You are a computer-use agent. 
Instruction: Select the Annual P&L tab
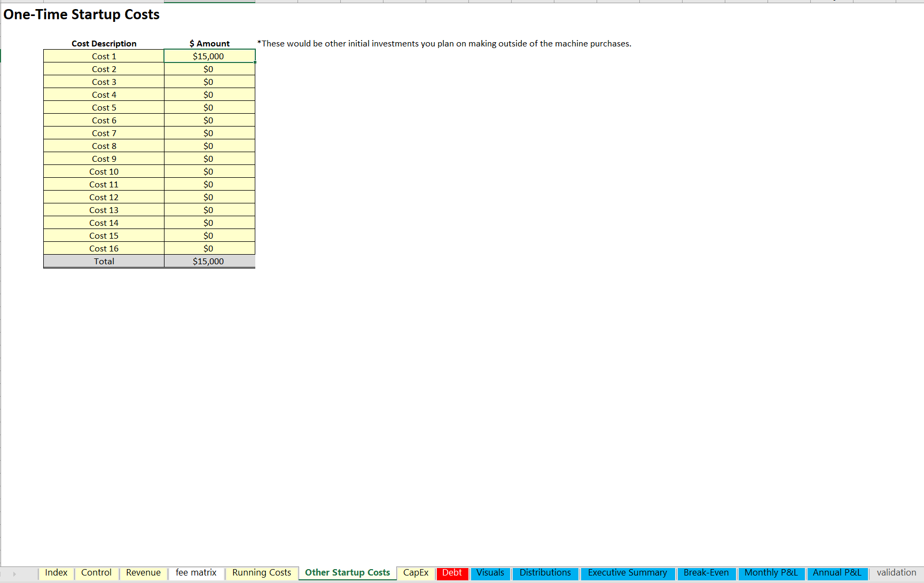click(x=836, y=573)
